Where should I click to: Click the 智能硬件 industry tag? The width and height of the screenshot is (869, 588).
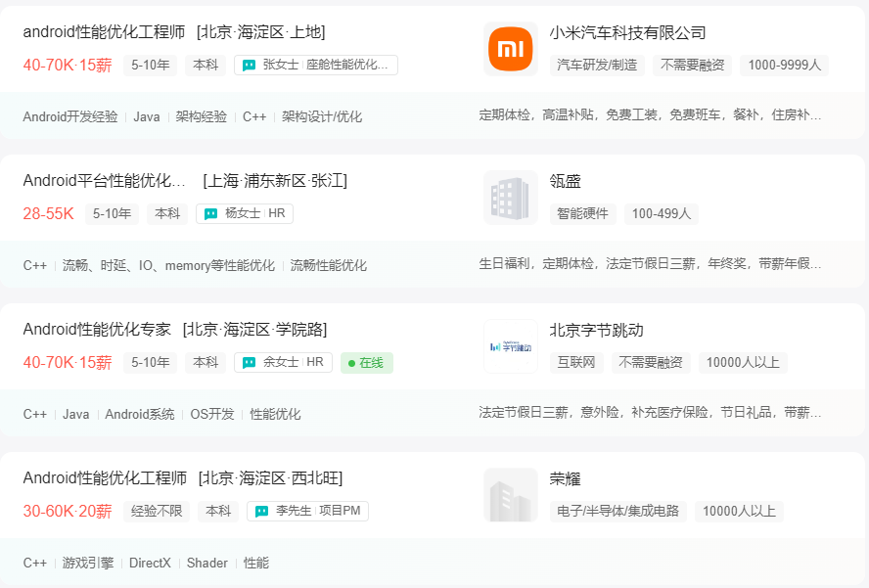coord(582,213)
